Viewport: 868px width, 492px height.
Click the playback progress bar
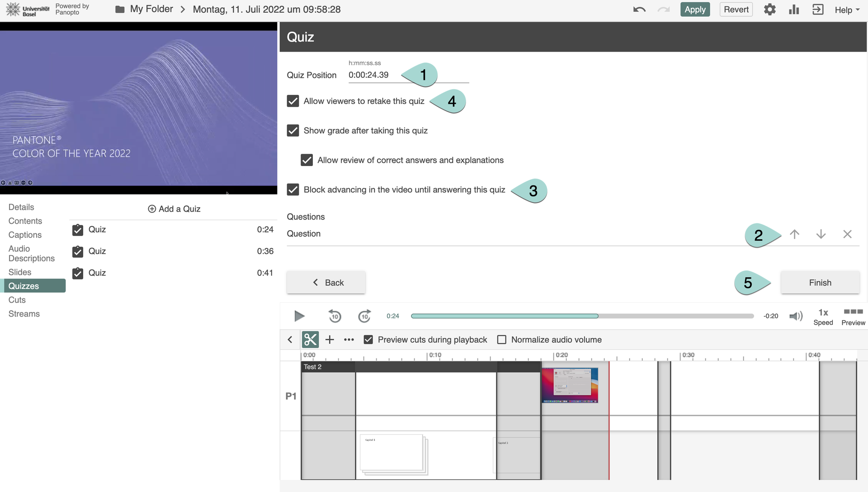pos(582,316)
